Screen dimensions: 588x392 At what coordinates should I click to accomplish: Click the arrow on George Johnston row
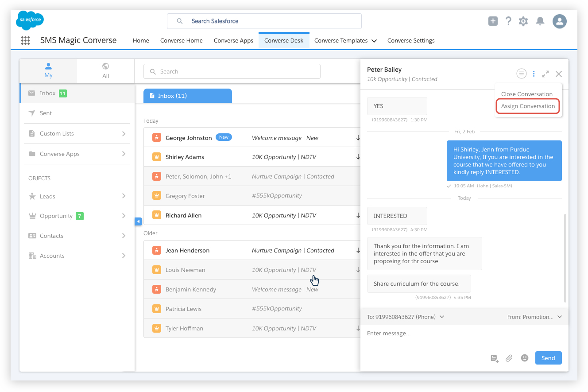point(358,138)
